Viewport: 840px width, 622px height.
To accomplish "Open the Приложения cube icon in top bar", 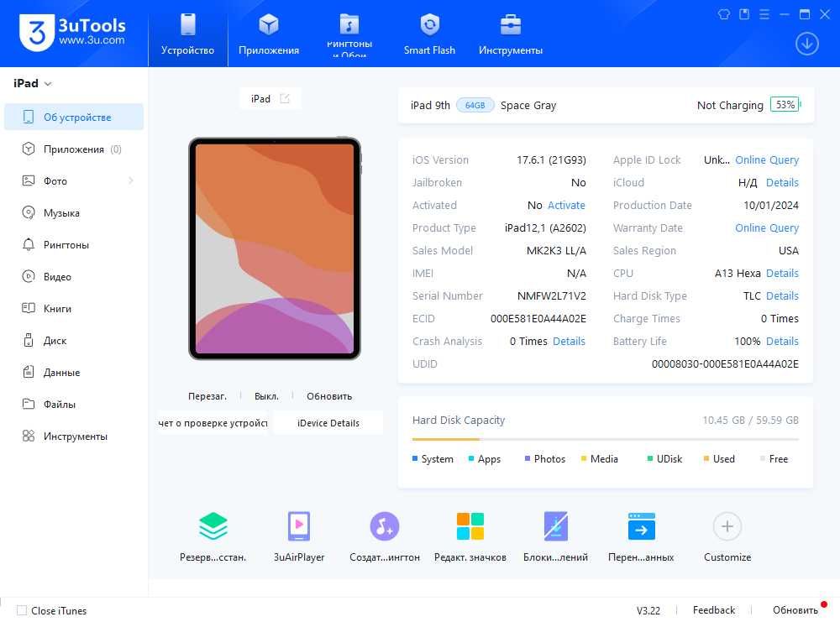I will coord(269,24).
